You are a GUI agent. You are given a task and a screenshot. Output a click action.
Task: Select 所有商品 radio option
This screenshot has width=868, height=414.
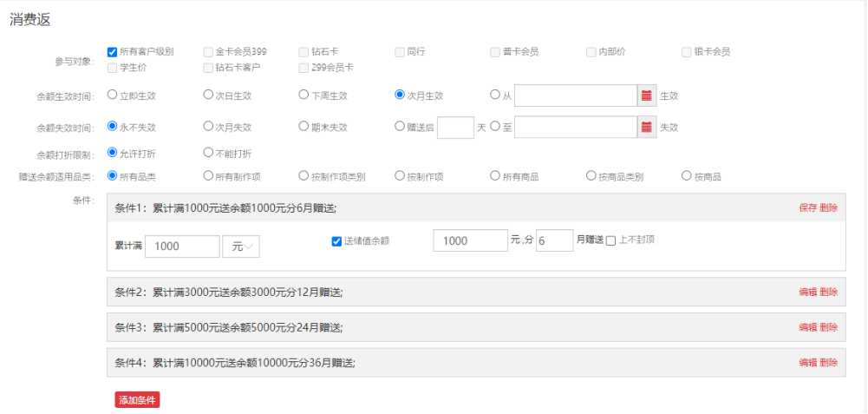(495, 175)
